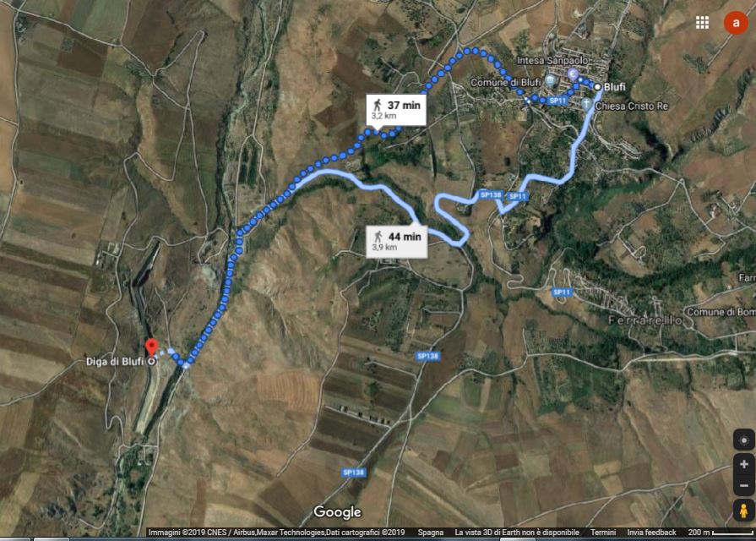Click the Blufi starting point marker
The width and height of the screenshot is (756, 541).
tap(597, 87)
